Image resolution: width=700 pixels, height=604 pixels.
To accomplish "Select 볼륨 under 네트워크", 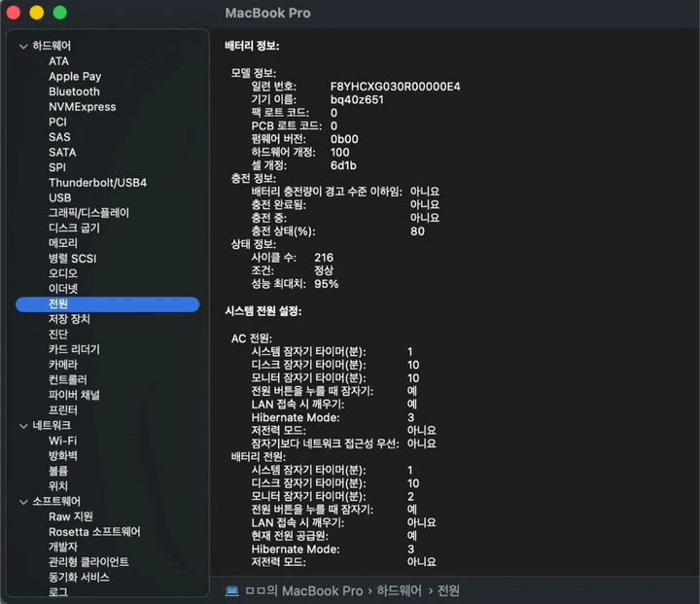I will (x=58, y=472).
